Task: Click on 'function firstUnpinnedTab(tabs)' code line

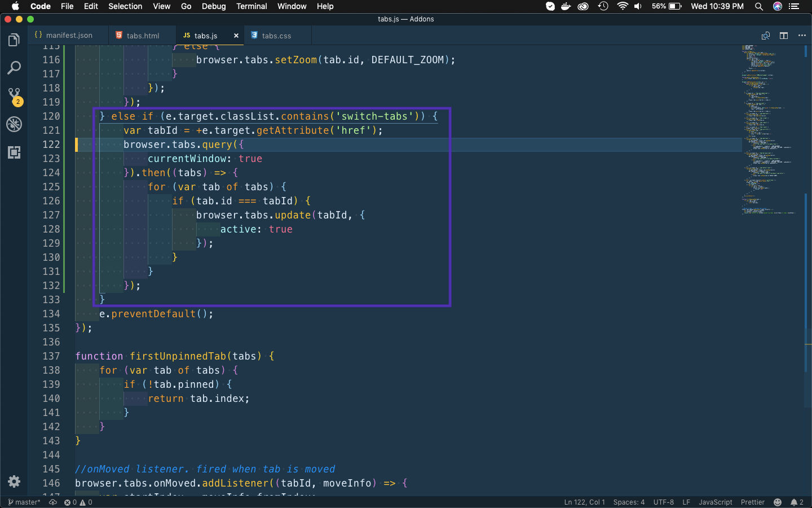Action: point(175,356)
